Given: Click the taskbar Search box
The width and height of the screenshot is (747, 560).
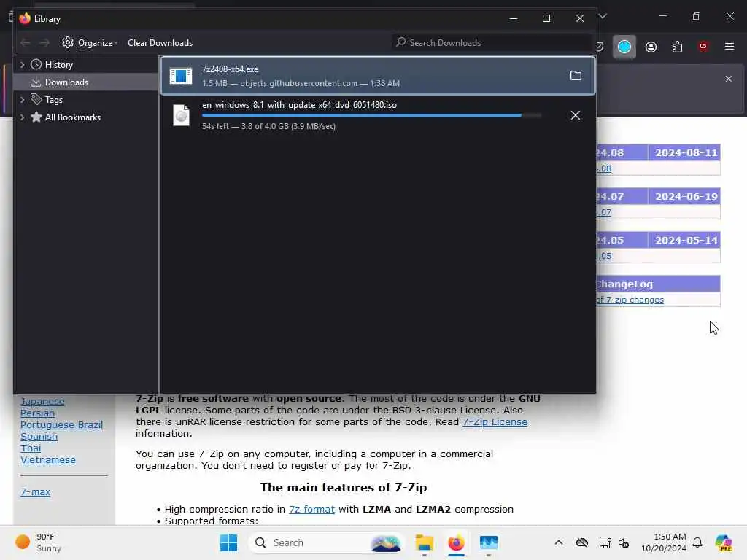Looking at the screenshot, I should (x=326, y=542).
